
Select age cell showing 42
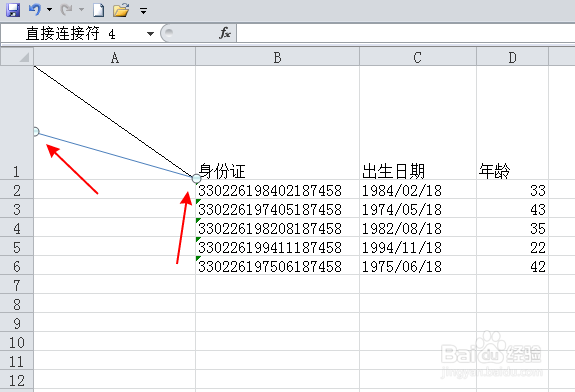pos(512,265)
